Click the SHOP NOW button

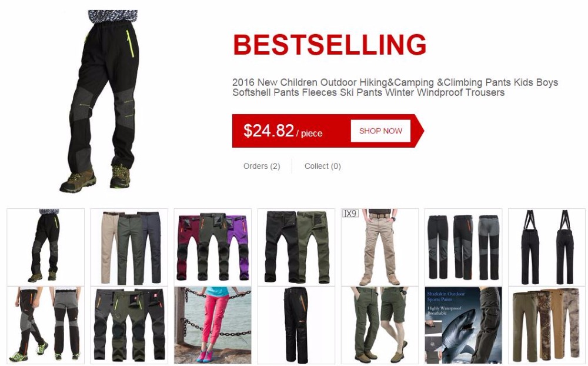point(380,131)
